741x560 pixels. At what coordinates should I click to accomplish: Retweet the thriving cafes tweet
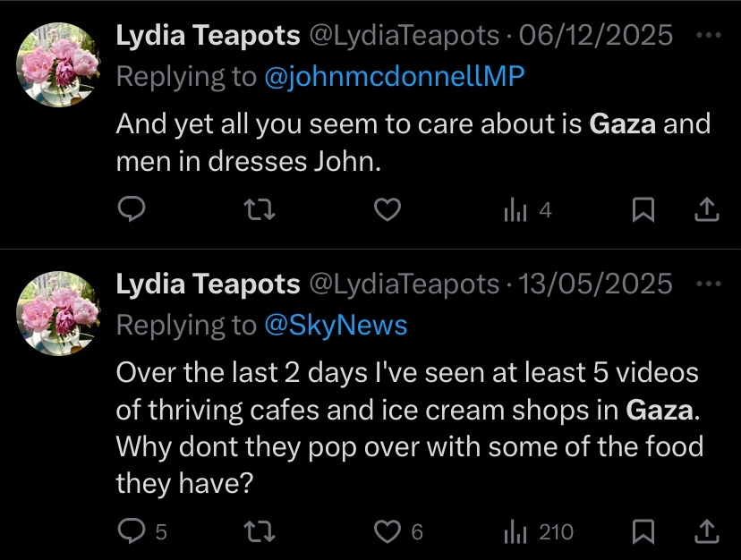[x=259, y=531]
